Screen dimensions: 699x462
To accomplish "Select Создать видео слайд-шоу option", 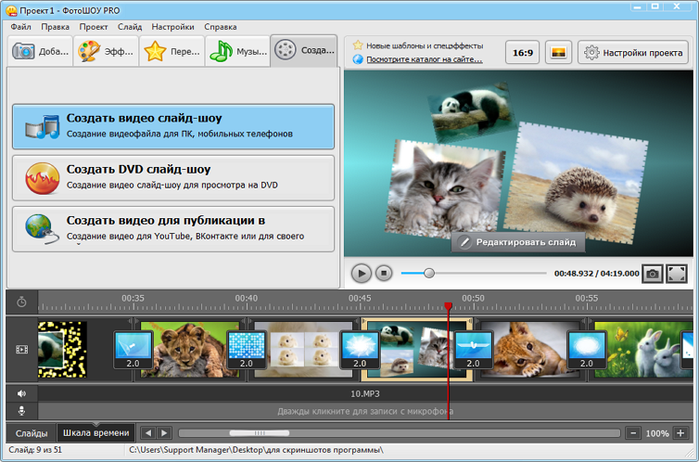I will (x=174, y=127).
